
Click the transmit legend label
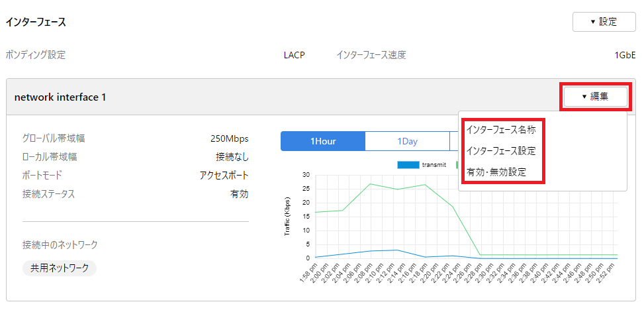coord(434,164)
